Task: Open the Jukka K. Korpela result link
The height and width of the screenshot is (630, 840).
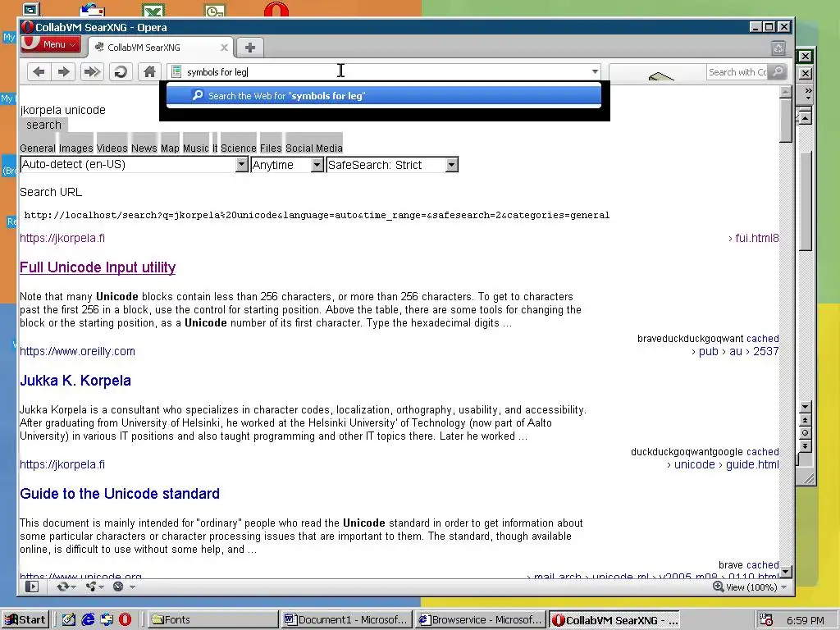Action: [x=75, y=381]
